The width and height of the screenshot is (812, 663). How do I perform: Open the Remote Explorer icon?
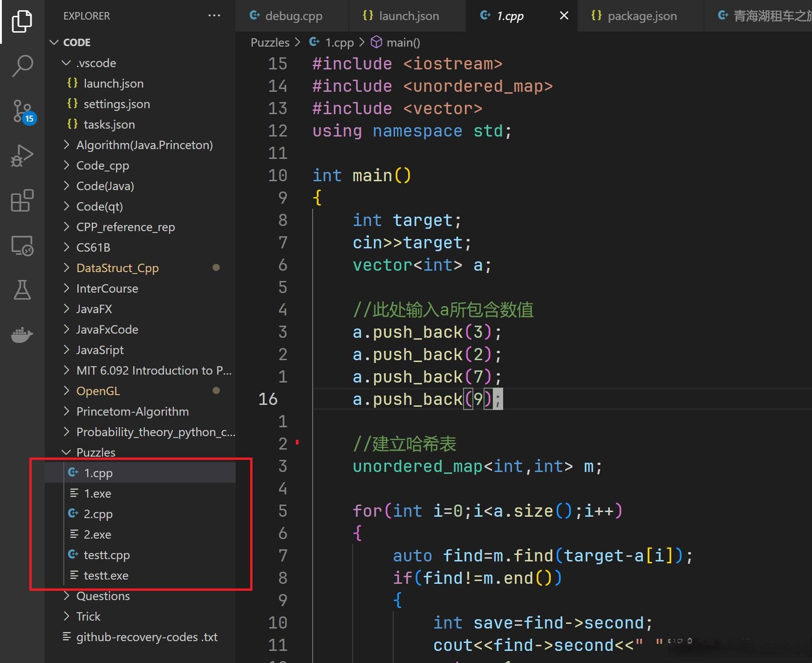pos(22,246)
